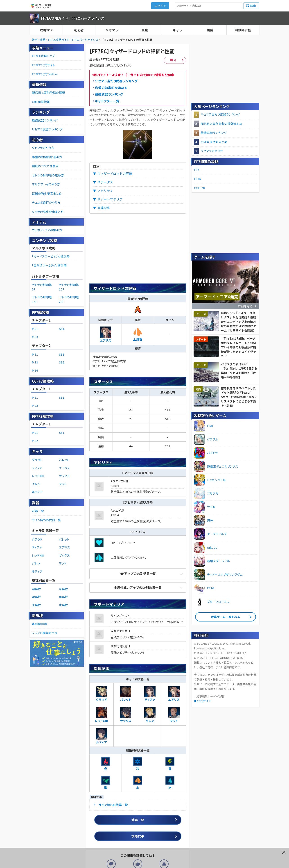This screenshot has width=289, height=868.
Task: Jump to アビリティ section in contents
Action: click(x=105, y=191)
